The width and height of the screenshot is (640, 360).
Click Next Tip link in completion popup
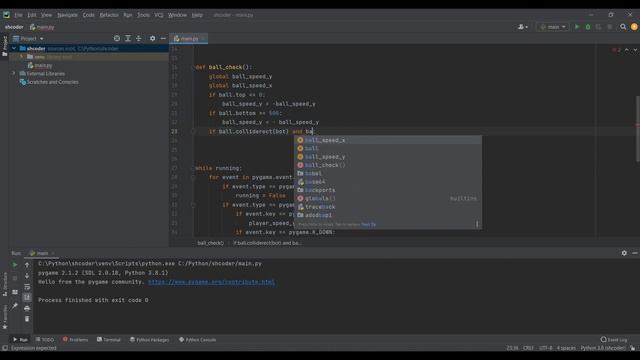[x=369, y=224]
